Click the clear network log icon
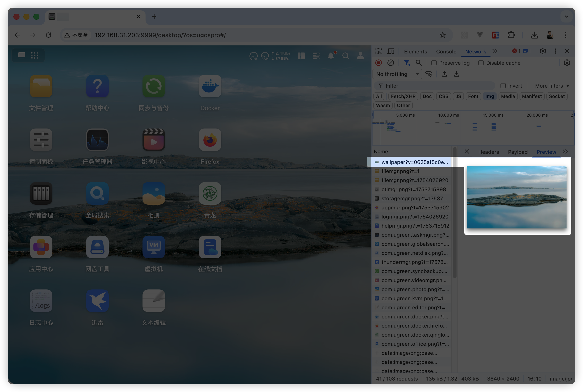 tap(390, 63)
